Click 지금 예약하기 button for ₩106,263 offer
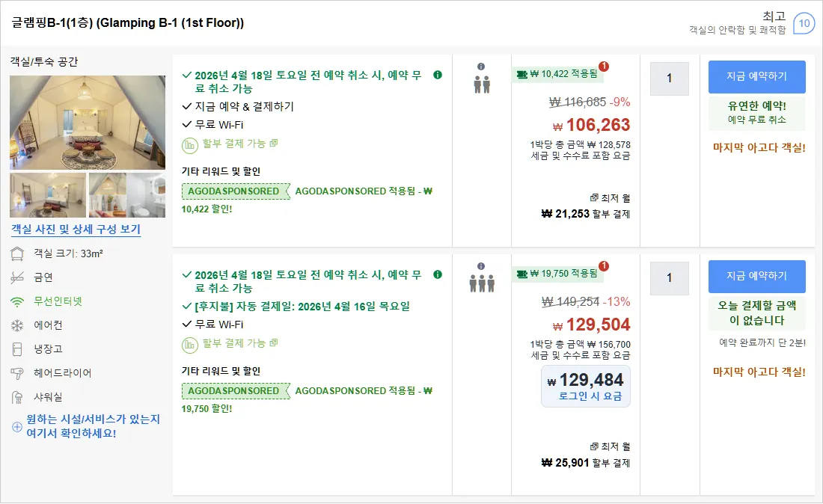The height and width of the screenshot is (504, 823). pos(757,76)
